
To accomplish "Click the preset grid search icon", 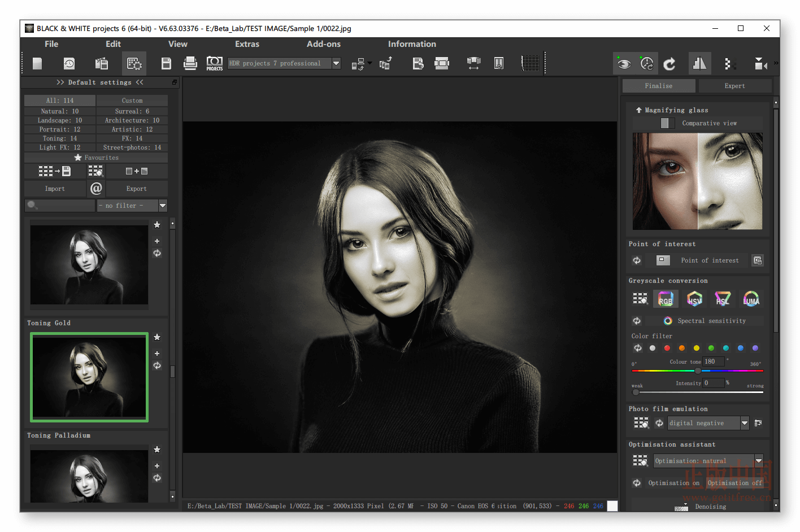I will point(95,171).
